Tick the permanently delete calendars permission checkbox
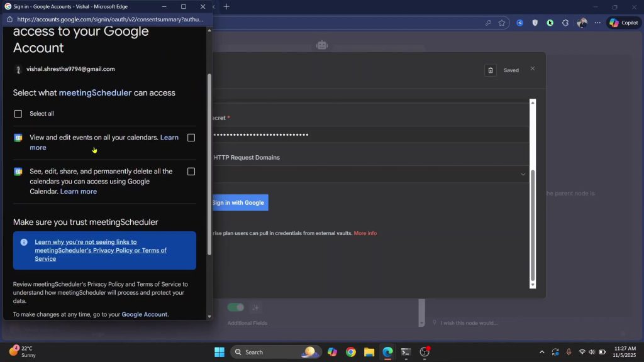Screen dimensions: 644x362 click(x=191, y=172)
